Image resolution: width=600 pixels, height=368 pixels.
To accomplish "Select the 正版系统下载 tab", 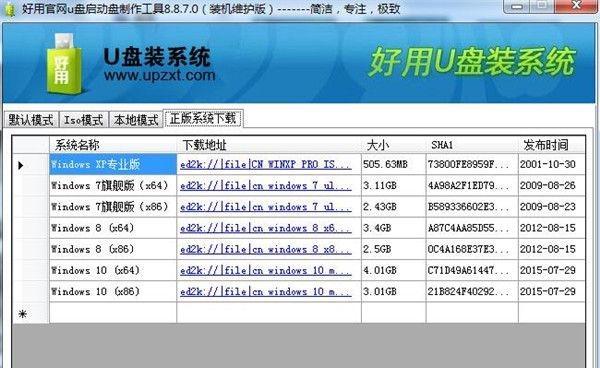I will tap(203, 119).
